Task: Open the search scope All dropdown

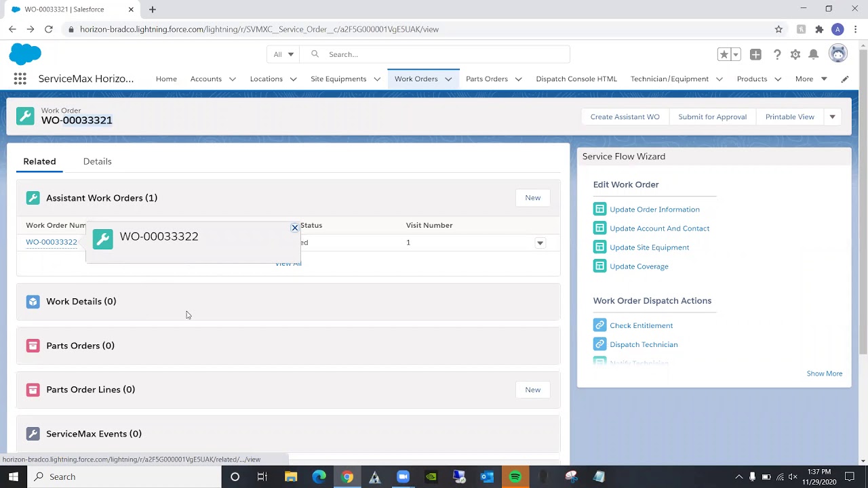Action: (x=283, y=54)
